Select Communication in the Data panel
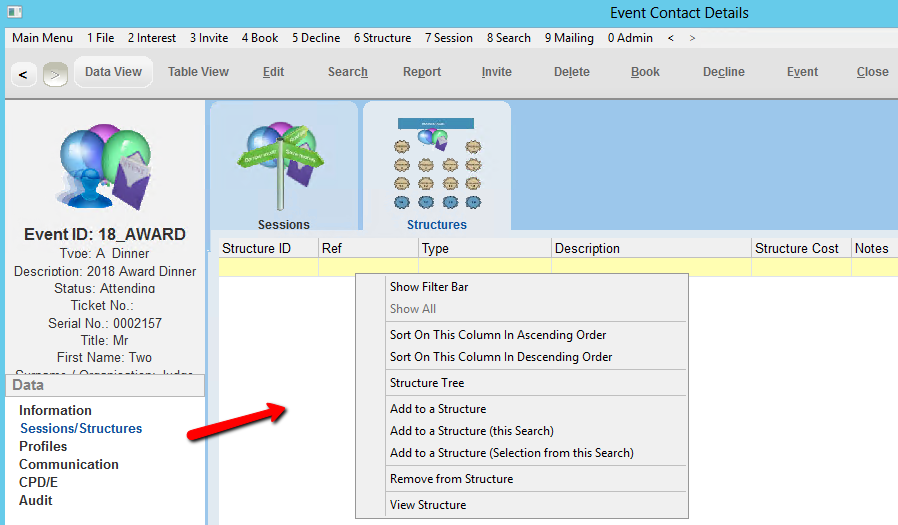898x525 pixels. point(68,464)
